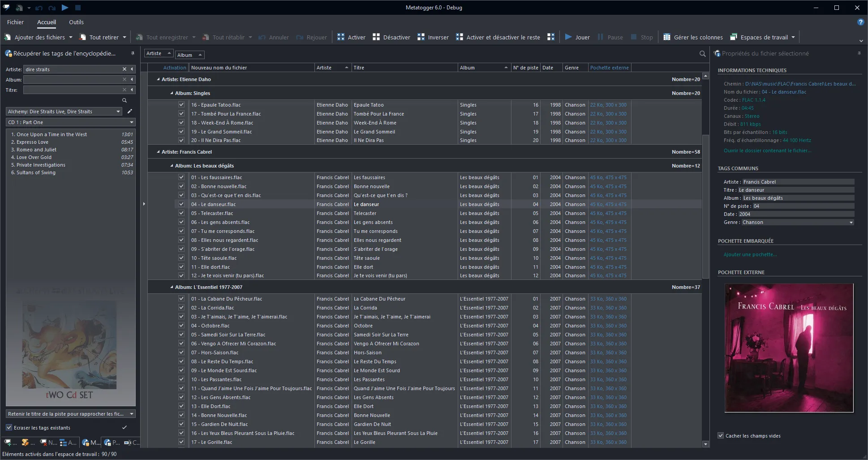Switch to the Outils tab
Image resolution: width=868 pixels, height=460 pixels.
tap(76, 22)
